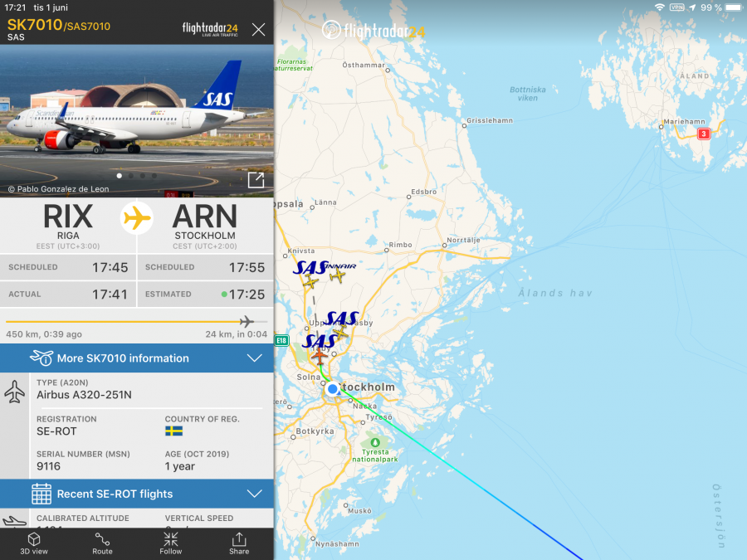Image resolution: width=747 pixels, height=560 pixels.
Task: Tap the blue current location dot
Action: [333, 389]
